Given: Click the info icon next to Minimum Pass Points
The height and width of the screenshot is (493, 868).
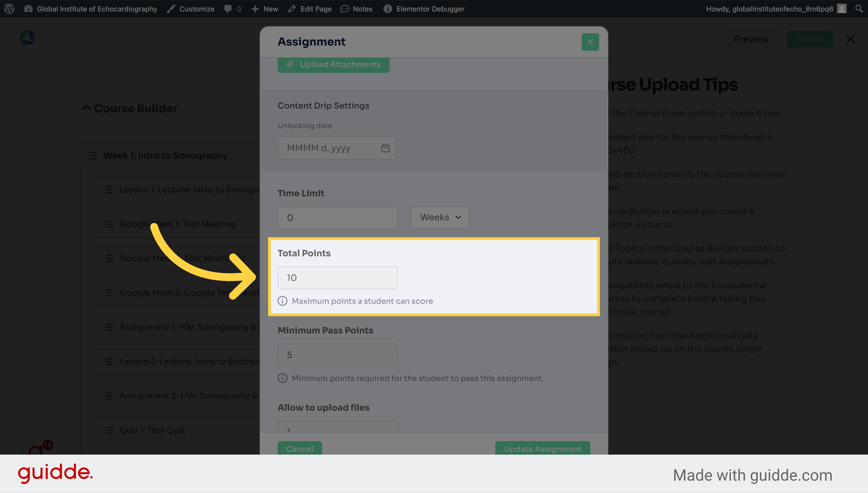Looking at the screenshot, I should coord(282,378).
